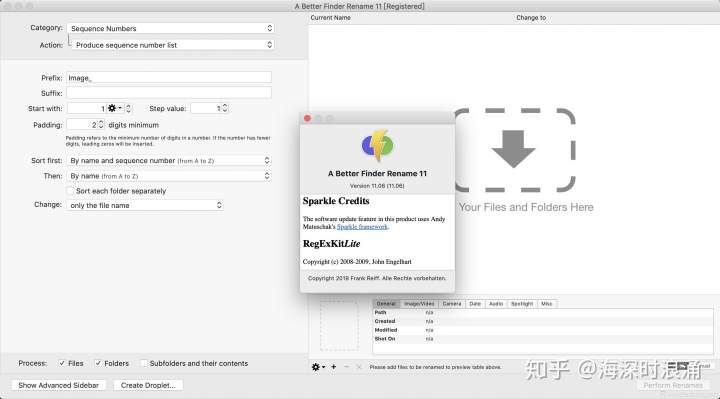Click the Perform Renames button
The image size is (720, 399).
click(x=673, y=385)
